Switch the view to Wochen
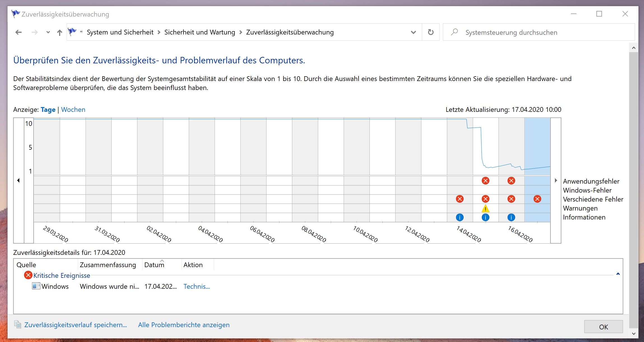The height and width of the screenshot is (342, 644). pos(73,110)
